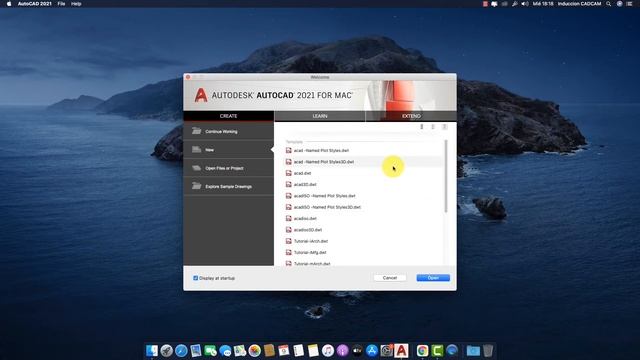Screen dimensions: 640x360
Task: Open Podcasts from the dock
Action: (342, 350)
